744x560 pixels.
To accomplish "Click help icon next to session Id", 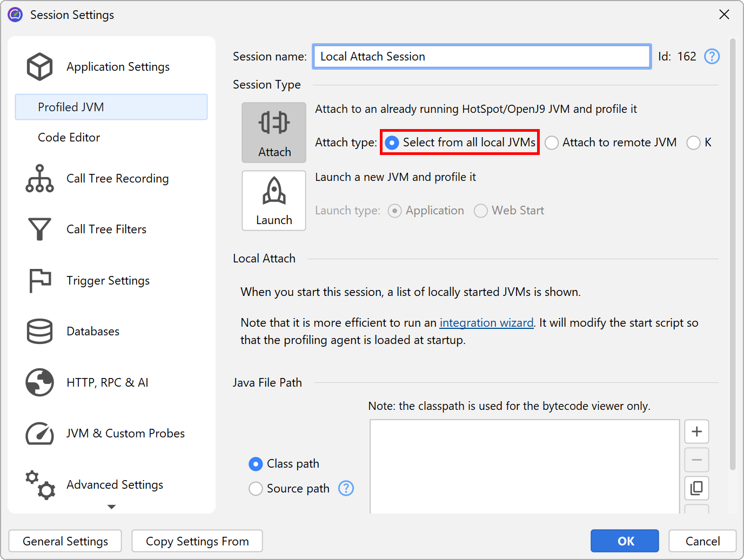I will tap(712, 56).
